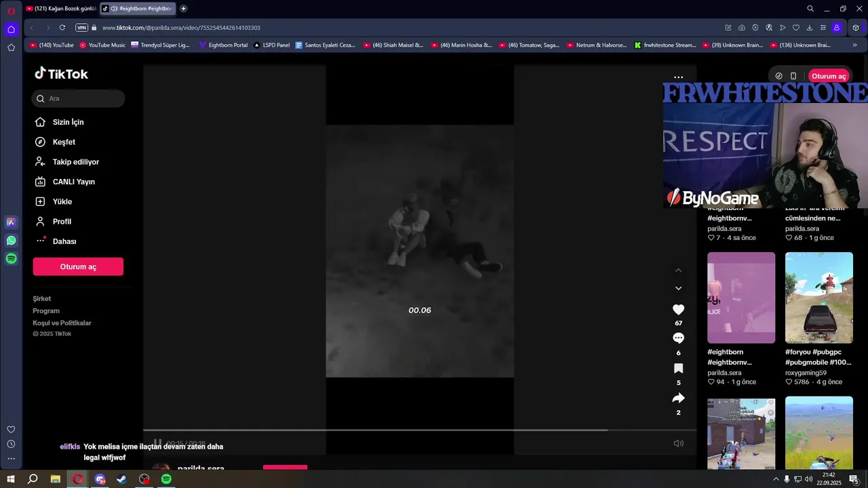Open the pink #eightborn video thumbnail

click(741, 298)
